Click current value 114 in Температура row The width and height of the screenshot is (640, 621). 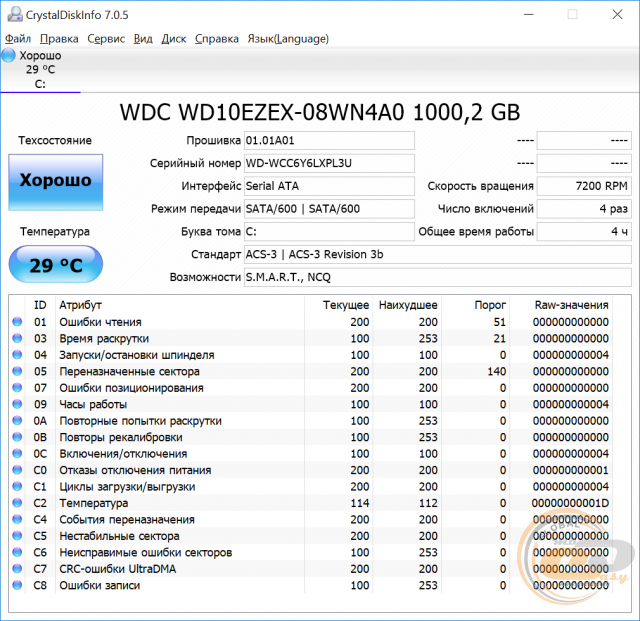pos(360,503)
